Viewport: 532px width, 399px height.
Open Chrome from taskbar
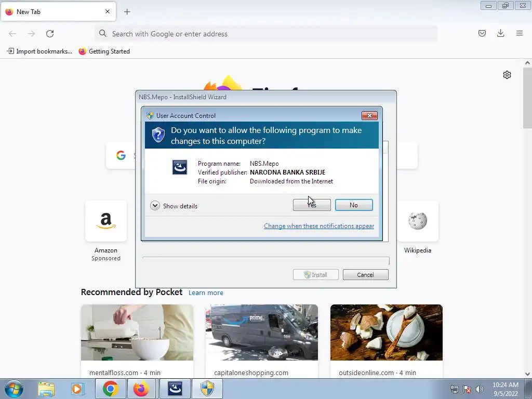point(110,389)
